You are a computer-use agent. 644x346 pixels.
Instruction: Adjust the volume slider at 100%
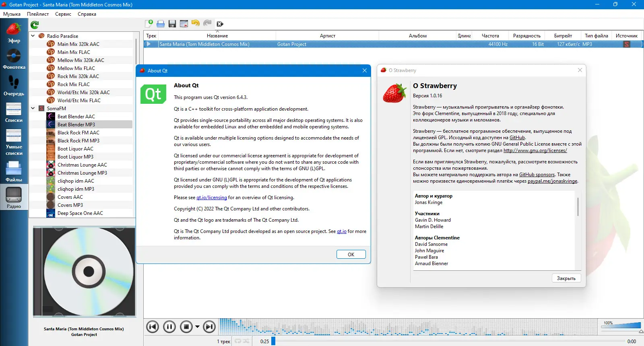[621, 326]
